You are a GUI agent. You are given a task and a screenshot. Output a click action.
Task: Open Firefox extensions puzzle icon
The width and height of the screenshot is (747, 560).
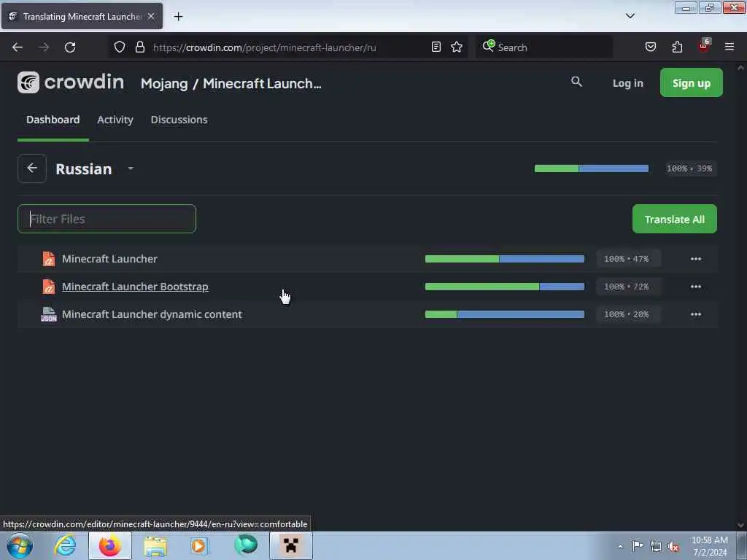(677, 47)
